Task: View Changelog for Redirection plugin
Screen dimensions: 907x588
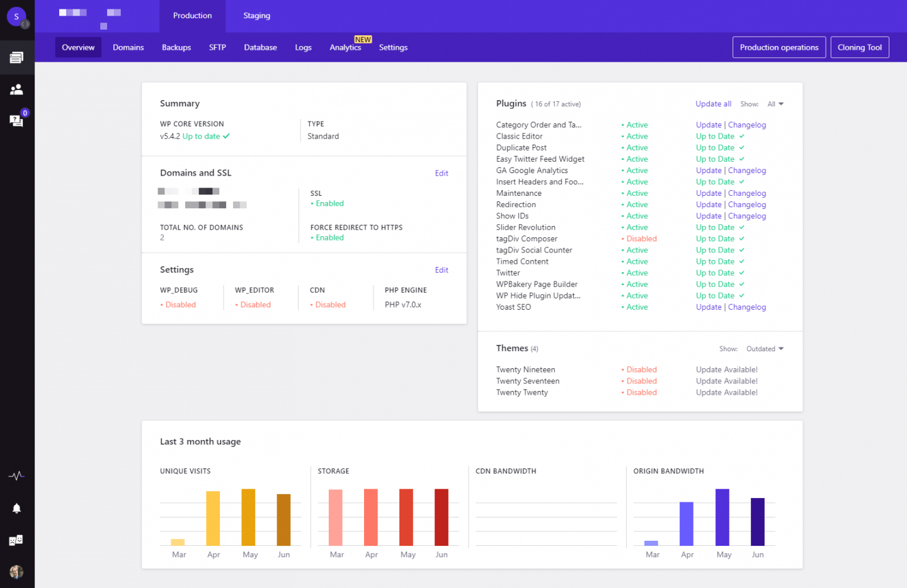Action: [x=747, y=205]
